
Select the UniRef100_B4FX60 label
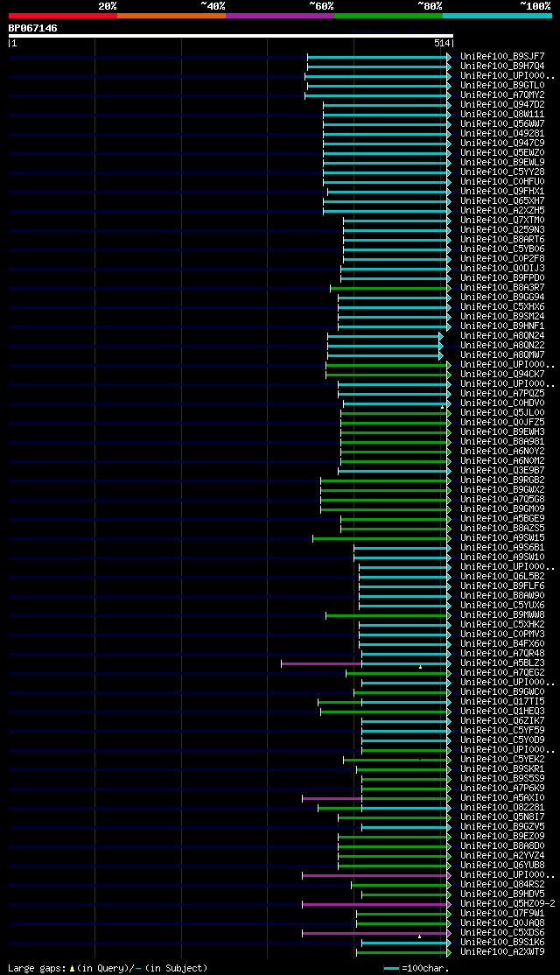pyautogui.click(x=503, y=644)
